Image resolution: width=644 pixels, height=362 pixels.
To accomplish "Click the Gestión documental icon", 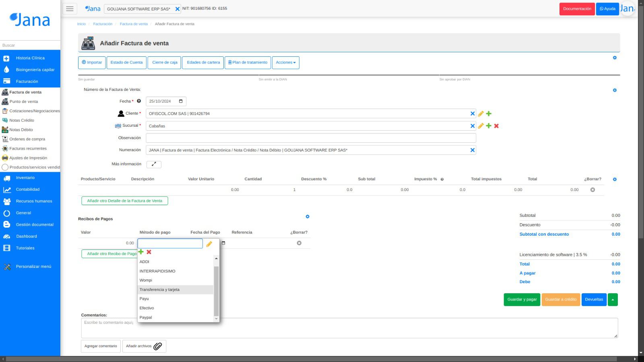I will tap(7, 225).
